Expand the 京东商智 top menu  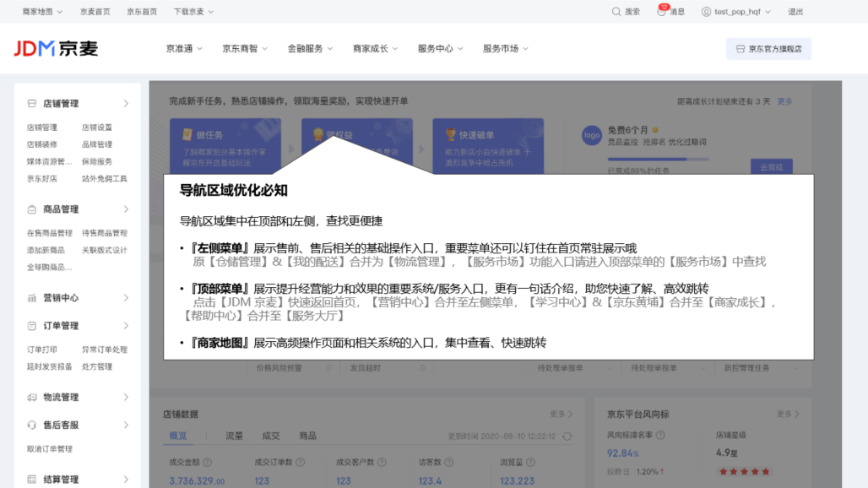coord(245,49)
